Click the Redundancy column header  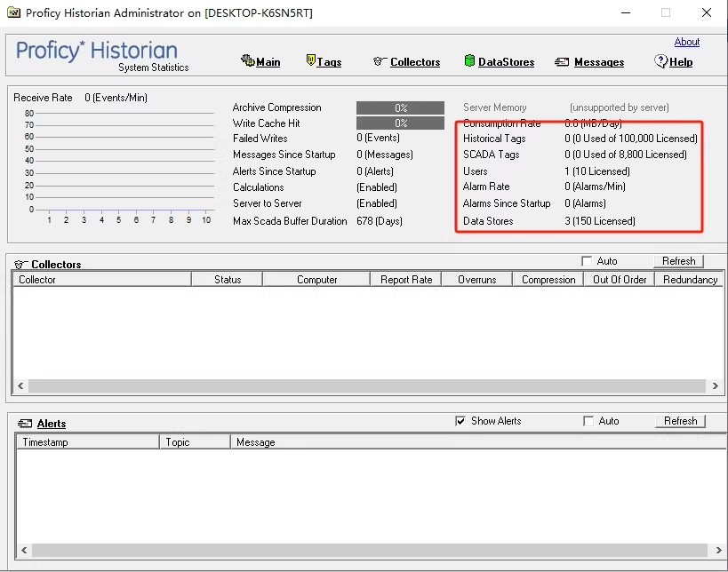pos(690,279)
